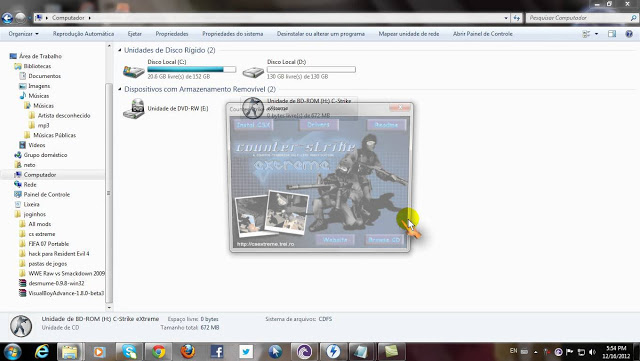
Task: Open Internet Explorer from the taskbar
Action: click(x=42, y=351)
